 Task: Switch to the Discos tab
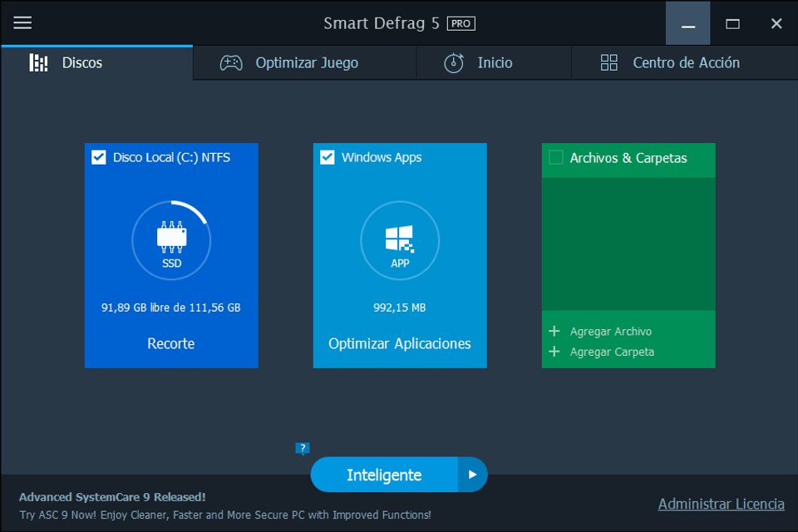[x=96, y=62]
